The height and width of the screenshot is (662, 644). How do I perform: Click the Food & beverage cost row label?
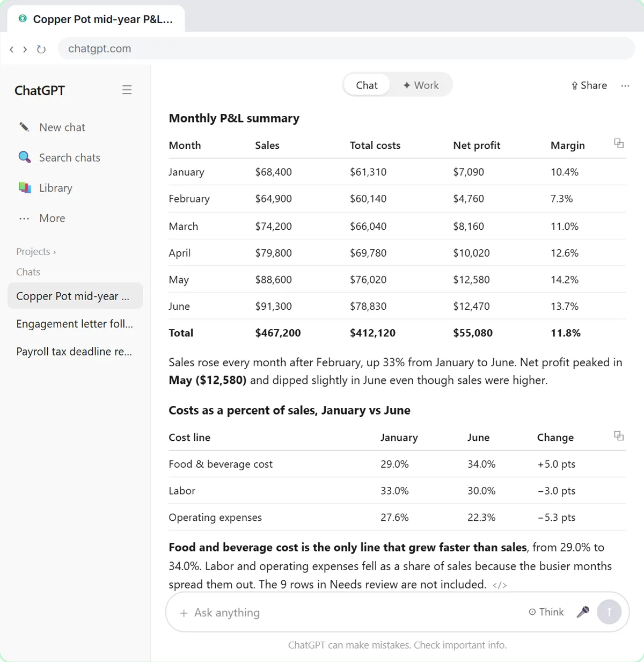pos(221,464)
